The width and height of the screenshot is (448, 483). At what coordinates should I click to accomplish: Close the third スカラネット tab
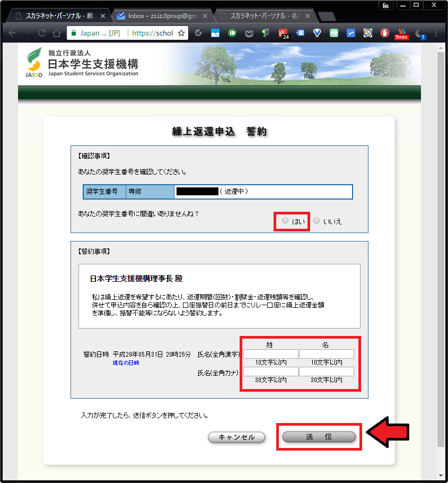coord(308,16)
